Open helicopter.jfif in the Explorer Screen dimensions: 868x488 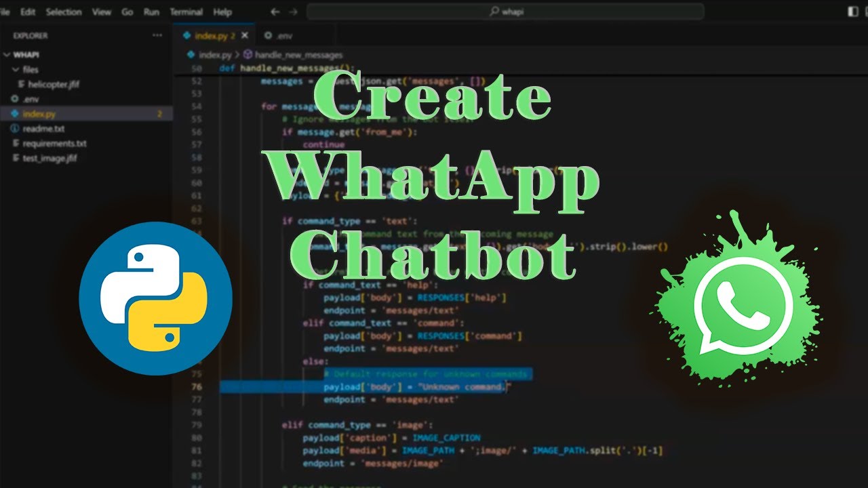coord(54,84)
